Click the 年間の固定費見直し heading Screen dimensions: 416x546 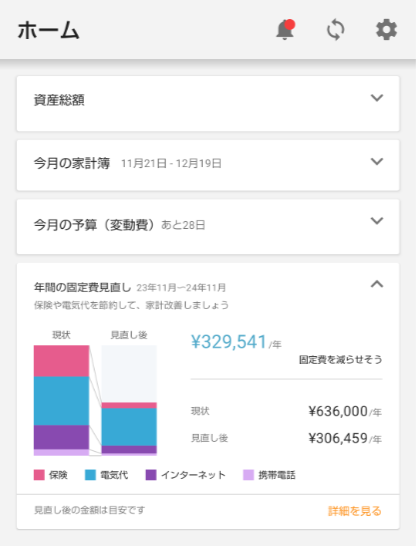tap(82, 288)
